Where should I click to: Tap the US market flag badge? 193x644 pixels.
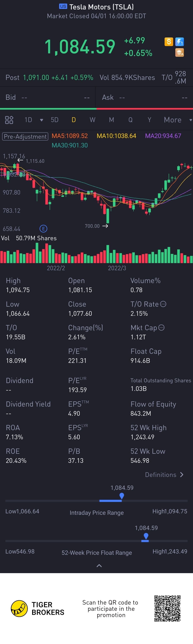[x=63, y=6]
